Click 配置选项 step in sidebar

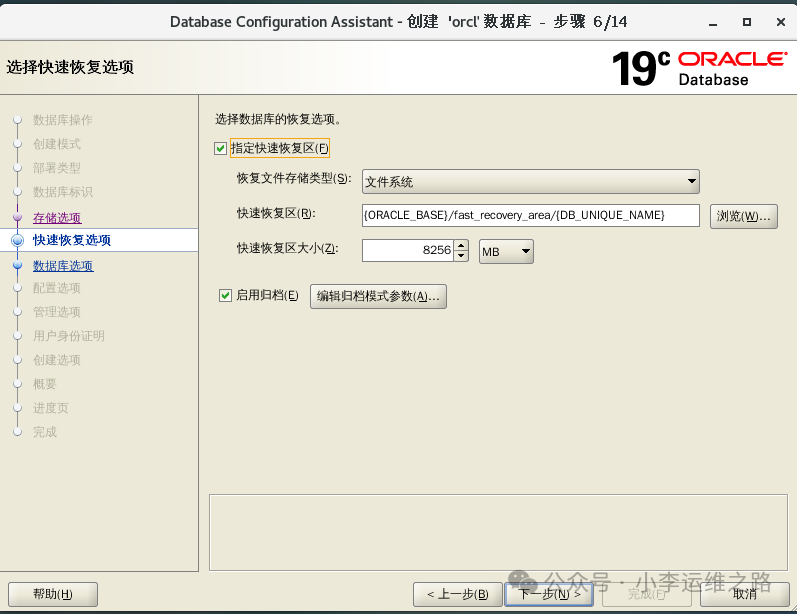tap(57, 288)
